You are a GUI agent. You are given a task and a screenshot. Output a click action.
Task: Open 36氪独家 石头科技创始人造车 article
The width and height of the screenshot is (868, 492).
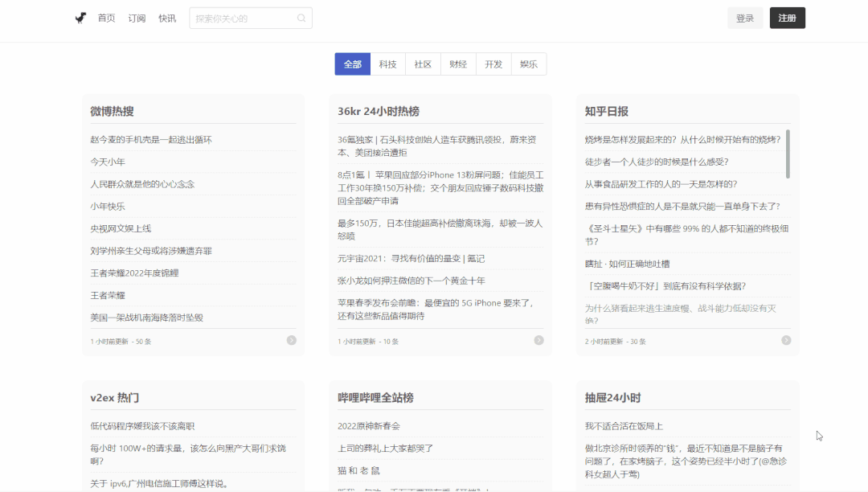point(437,146)
